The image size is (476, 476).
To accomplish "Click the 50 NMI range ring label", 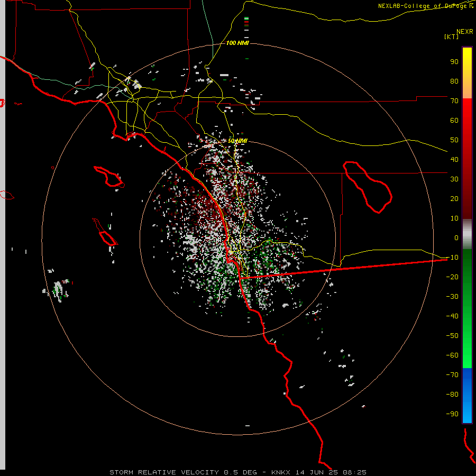I will (x=237, y=141).
